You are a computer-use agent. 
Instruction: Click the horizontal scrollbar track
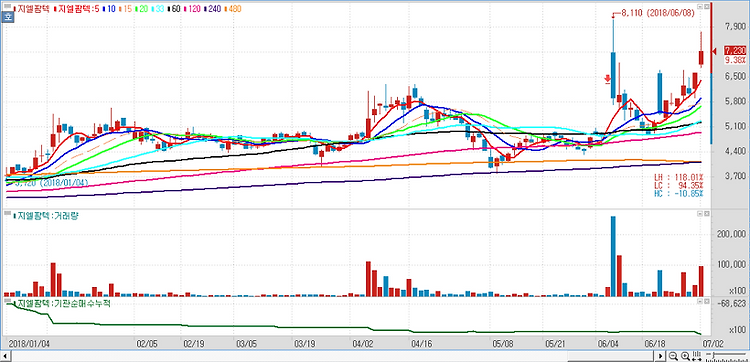tap(333, 356)
